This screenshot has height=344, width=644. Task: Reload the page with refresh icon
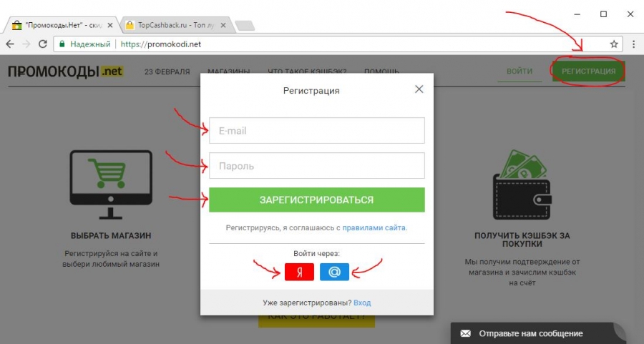(43, 44)
